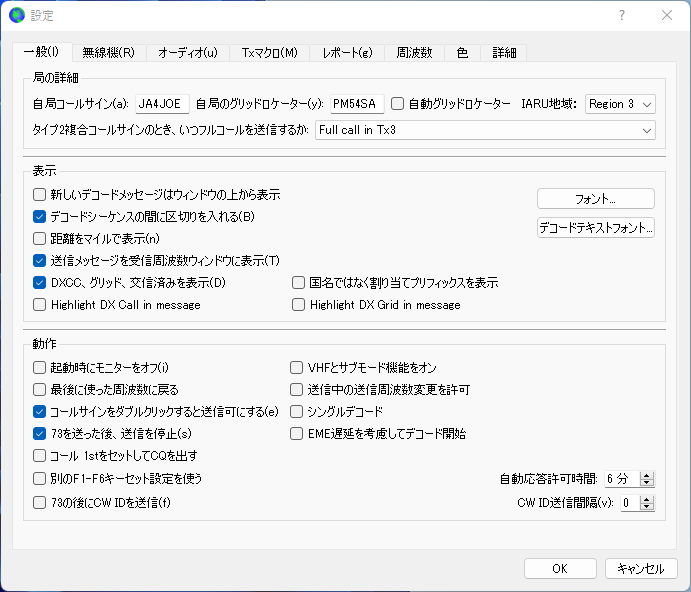Click the キャンセル button
The height and width of the screenshot is (592, 691).
(x=641, y=569)
